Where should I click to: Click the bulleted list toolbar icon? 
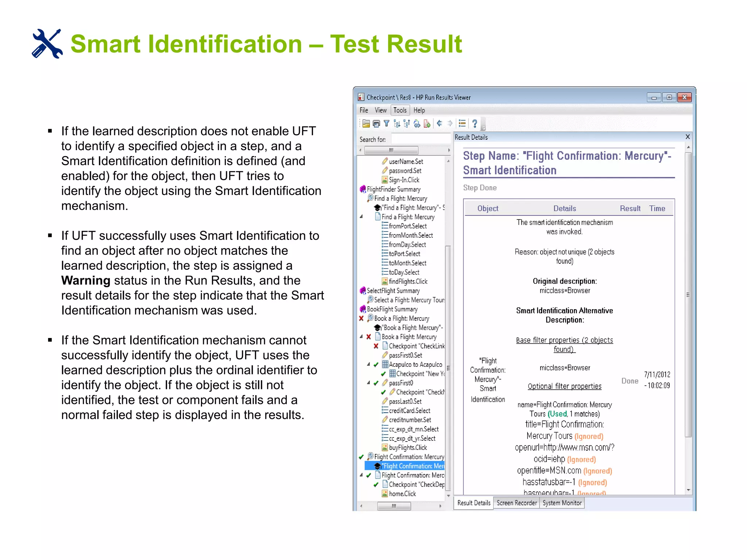[x=462, y=124]
